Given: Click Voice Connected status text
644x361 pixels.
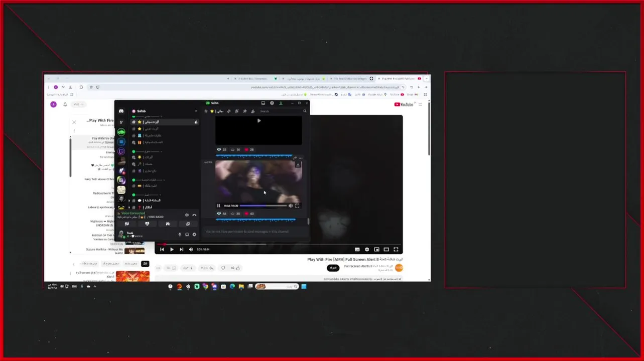Looking at the screenshot, I should [x=133, y=213].
